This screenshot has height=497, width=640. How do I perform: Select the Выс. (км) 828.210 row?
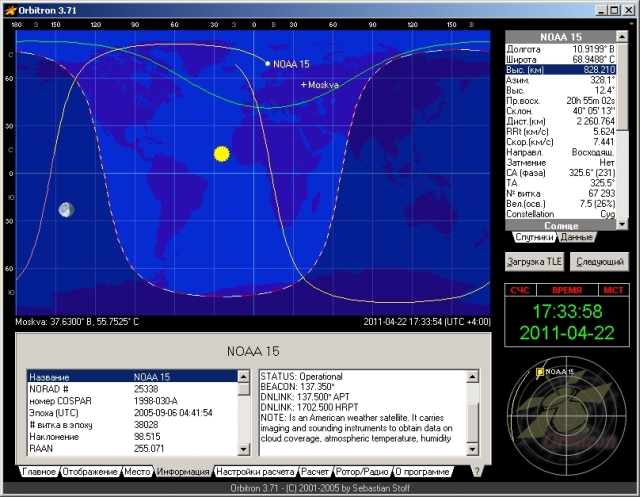pos(561,70)
